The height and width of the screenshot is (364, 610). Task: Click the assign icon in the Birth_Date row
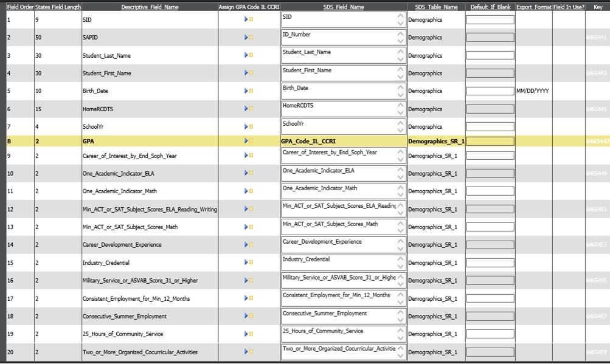coord(249,91)
